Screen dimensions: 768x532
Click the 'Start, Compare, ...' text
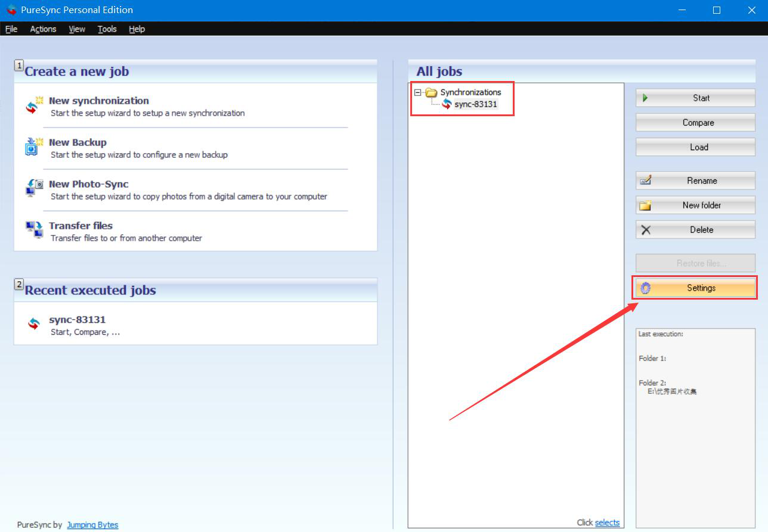click(x=85, y=332)
